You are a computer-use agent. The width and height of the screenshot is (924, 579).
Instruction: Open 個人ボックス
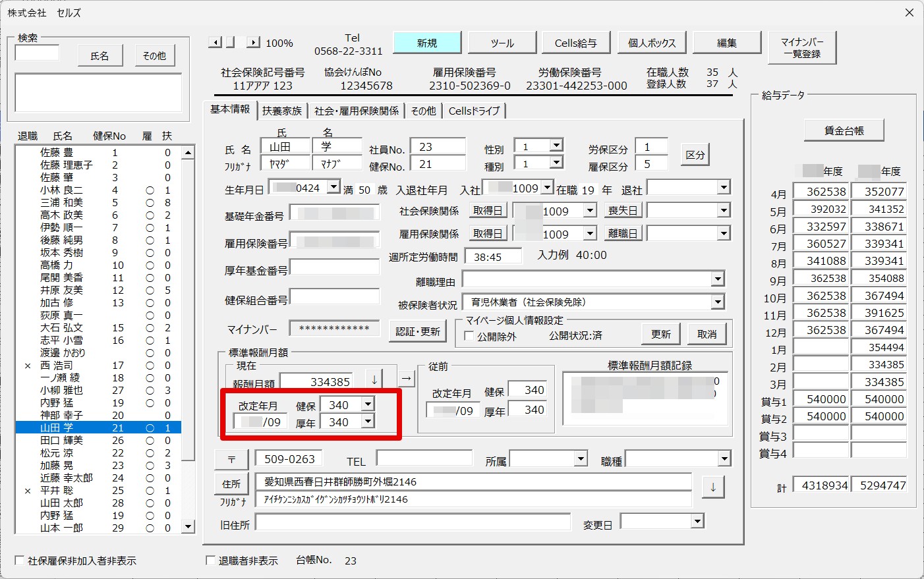pos(652,43)
